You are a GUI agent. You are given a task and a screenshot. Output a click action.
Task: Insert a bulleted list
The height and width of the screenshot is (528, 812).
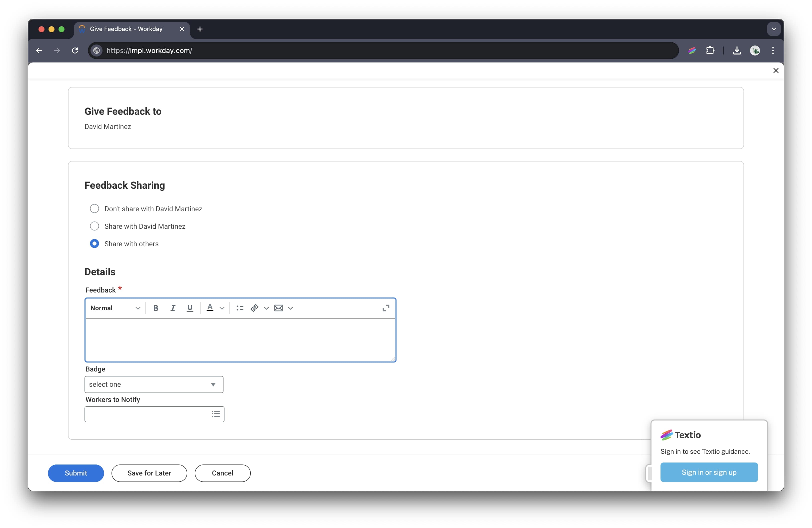click(x=240, y=308)
